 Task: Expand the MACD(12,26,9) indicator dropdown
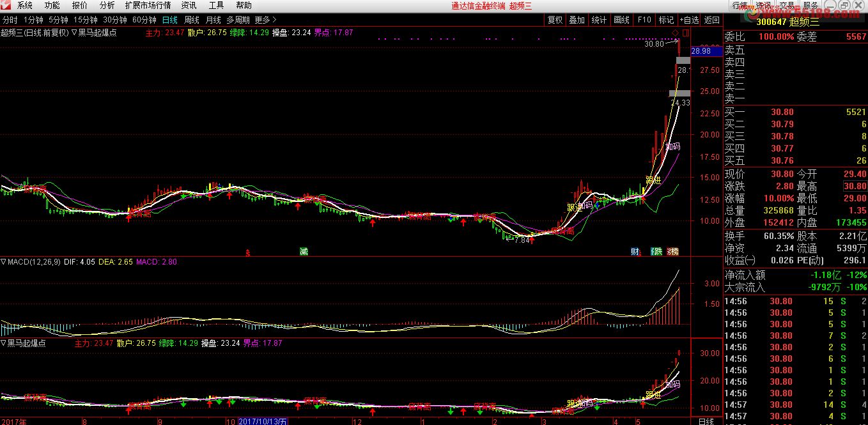coord(3,262)
